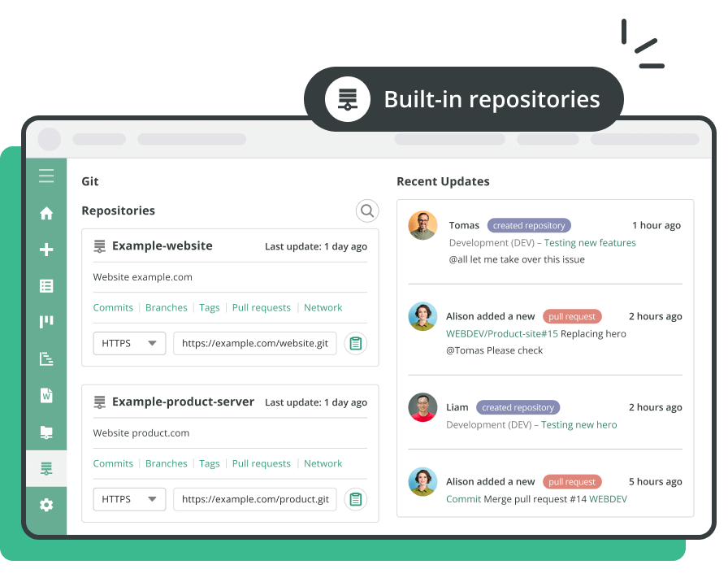Go to Home in the sidebar
Screen dimensions: 728x582
46,214
